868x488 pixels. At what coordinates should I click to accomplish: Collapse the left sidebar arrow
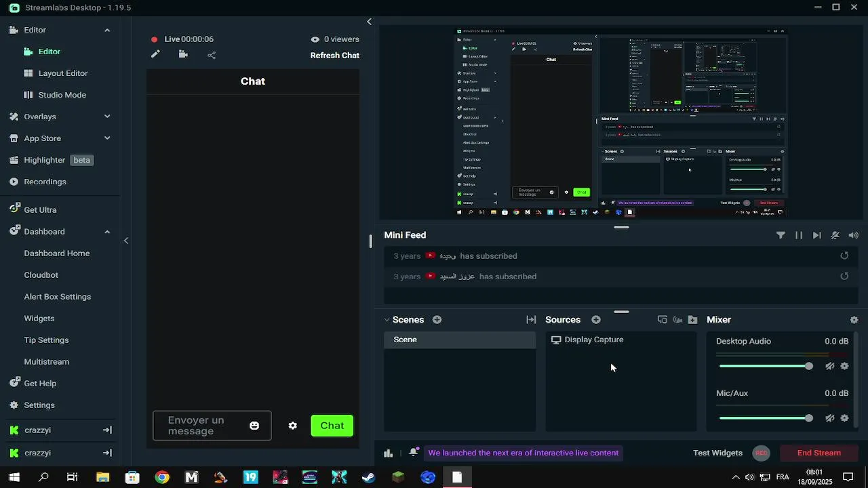pos(126,241)
